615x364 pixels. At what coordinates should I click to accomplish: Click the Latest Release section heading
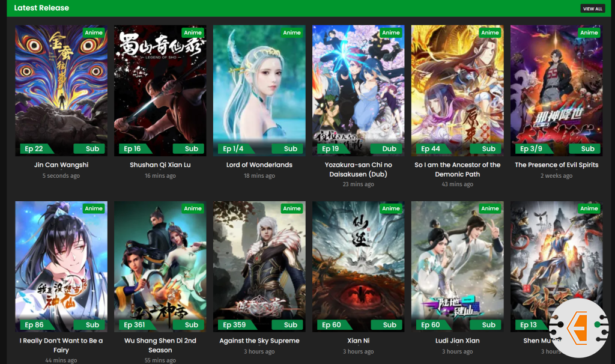pos(41,8)
